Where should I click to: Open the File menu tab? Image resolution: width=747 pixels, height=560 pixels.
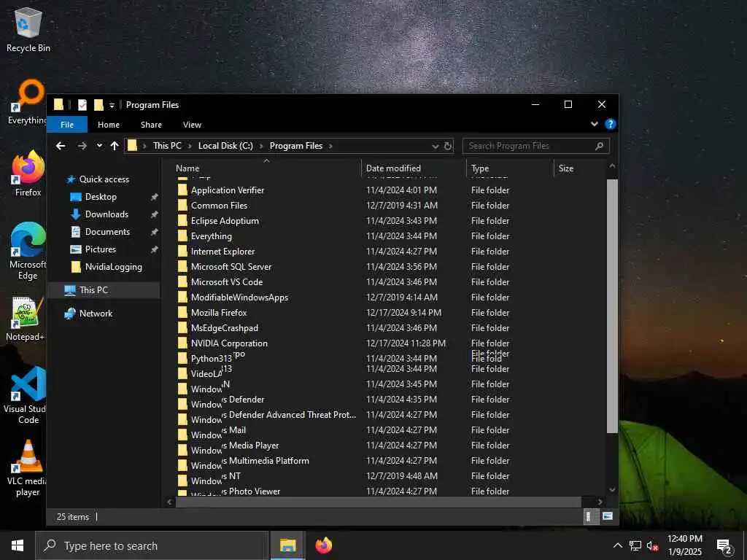67,125
